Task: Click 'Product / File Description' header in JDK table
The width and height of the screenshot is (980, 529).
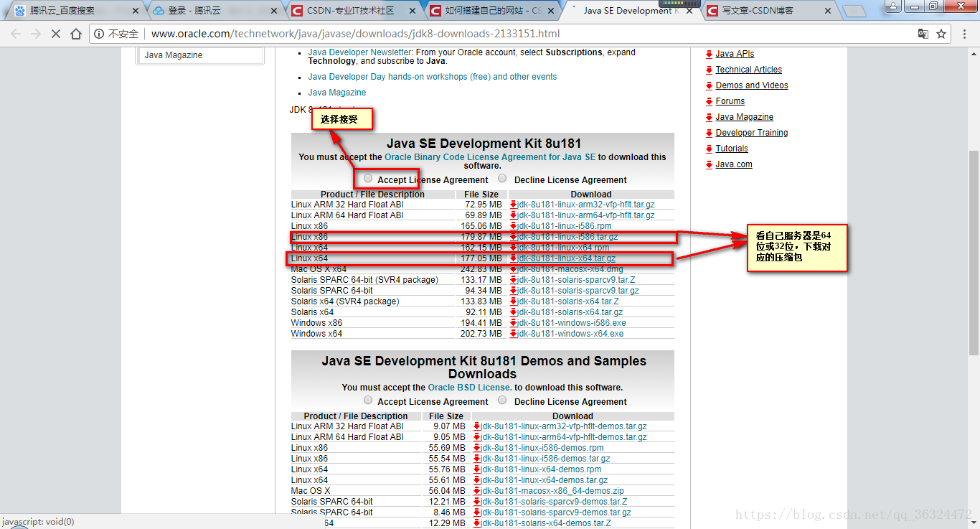Action: (x=372, y=195)
